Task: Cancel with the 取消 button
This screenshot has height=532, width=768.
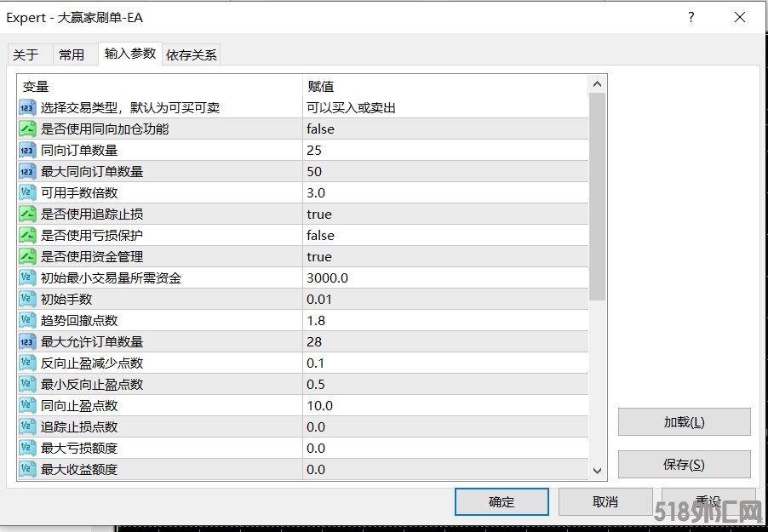Action: tap(605, 501)
